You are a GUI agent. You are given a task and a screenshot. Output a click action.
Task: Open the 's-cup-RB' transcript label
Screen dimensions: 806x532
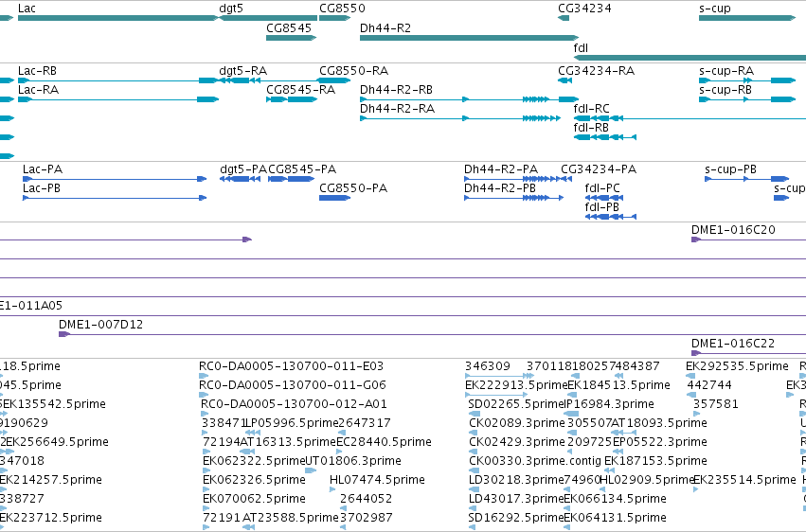[725, 89]
